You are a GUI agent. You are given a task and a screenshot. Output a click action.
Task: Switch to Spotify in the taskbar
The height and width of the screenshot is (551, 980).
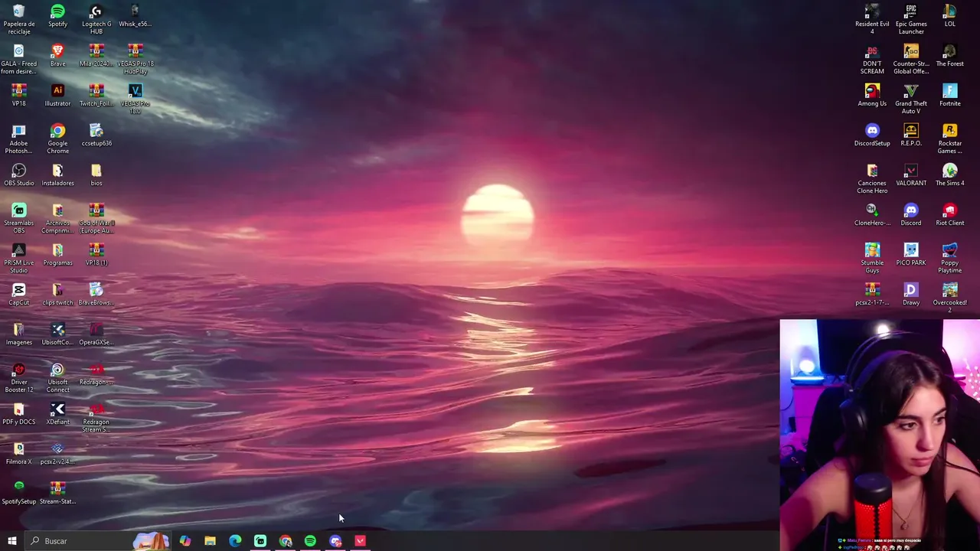click(x=310, y=541)
